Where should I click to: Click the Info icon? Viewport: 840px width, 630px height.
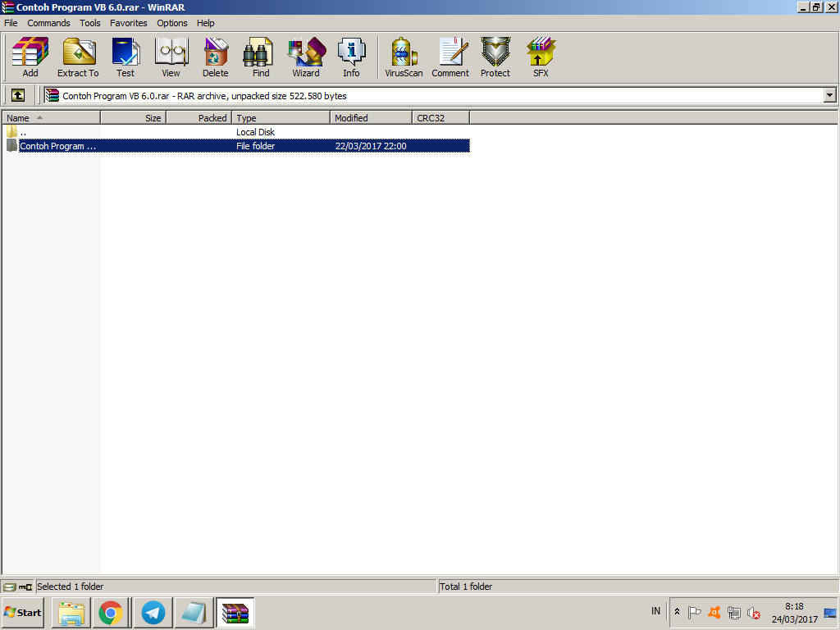point(351,56)
